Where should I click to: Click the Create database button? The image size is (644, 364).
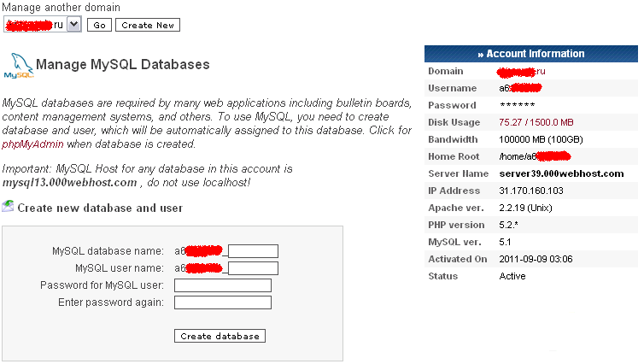(220, 336)
